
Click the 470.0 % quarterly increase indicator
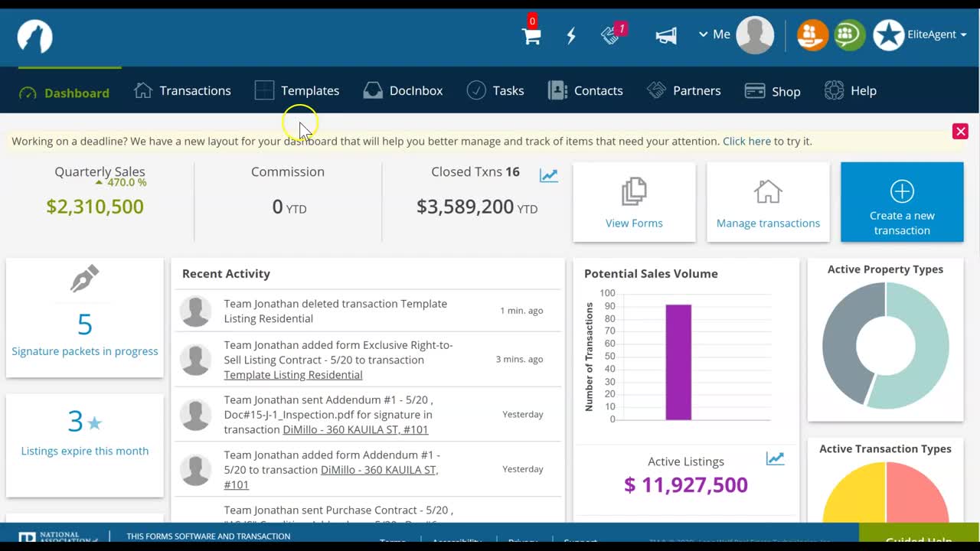(x=121, y=183)
